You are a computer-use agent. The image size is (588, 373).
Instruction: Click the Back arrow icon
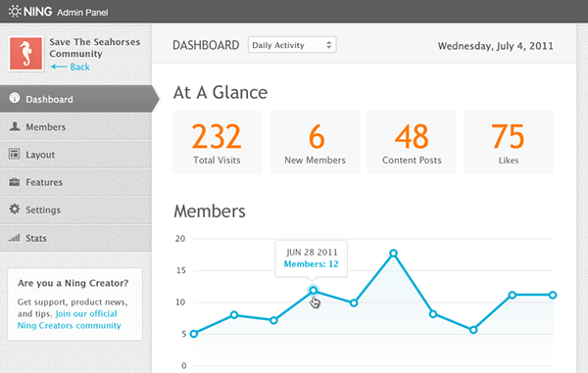pyautogui.click(x=59, y=67)
